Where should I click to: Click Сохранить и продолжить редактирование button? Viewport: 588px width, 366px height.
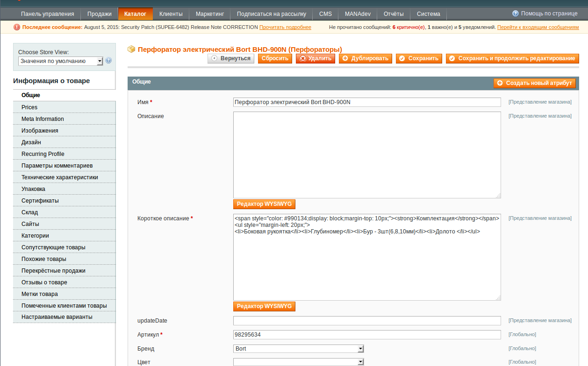(512, 58)
